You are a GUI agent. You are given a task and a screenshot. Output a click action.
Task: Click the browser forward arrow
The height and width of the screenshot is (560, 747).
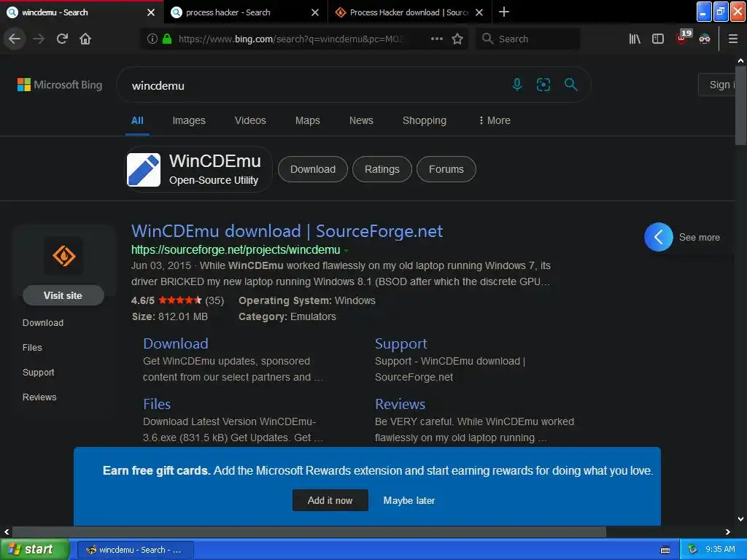pyautogui.click(x=39, y=39)
